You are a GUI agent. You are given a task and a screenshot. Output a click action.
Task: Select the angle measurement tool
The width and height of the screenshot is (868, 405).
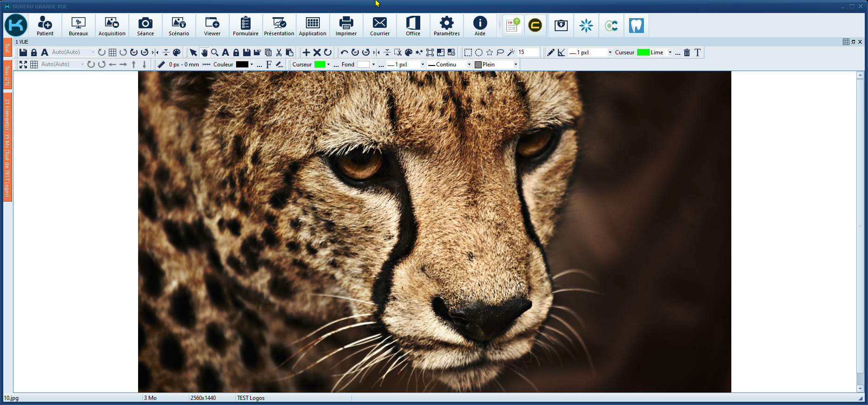[562, 52]
